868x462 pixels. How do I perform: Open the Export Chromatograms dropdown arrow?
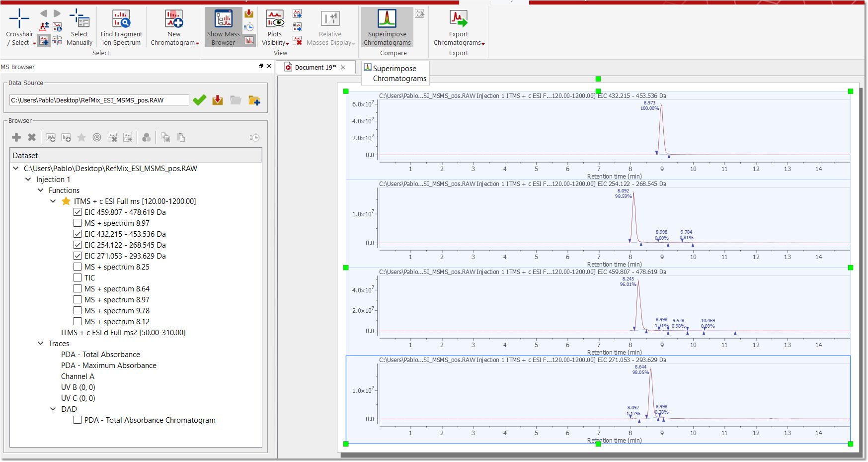[x=483, y=43]
